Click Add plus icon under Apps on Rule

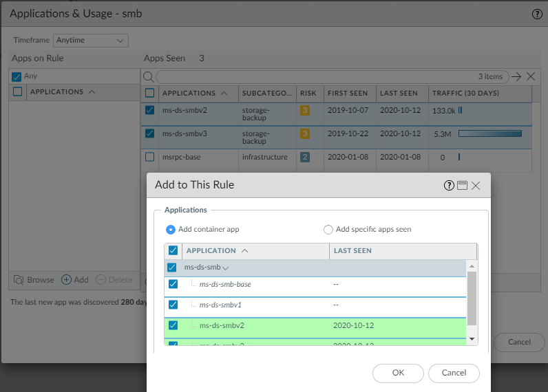pyautogui.click(x=67, y=280)
